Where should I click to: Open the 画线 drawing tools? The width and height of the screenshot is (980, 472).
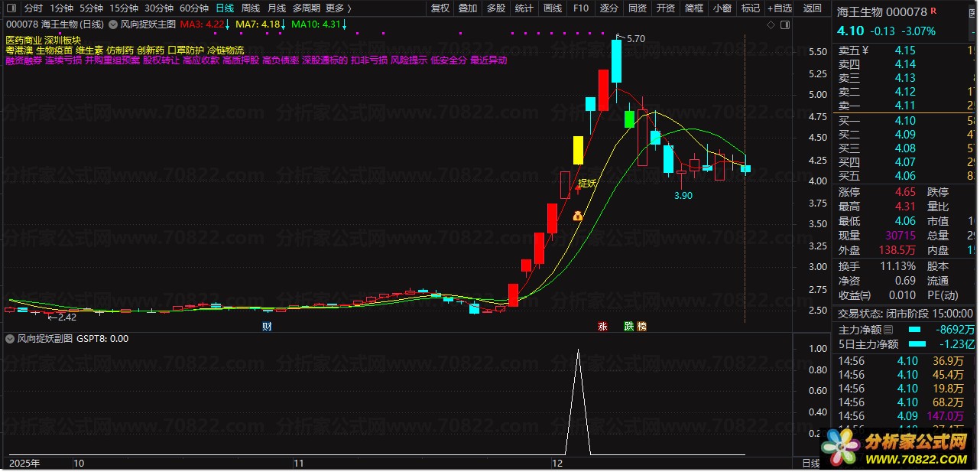[552, 8]
